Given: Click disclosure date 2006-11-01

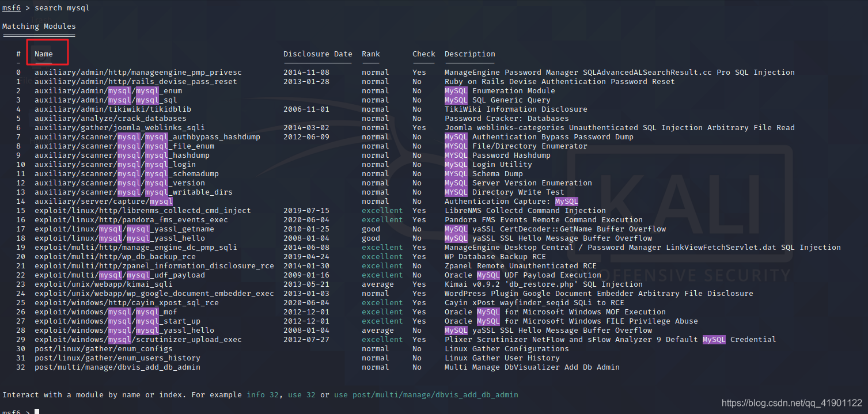Looking at the screenshot, I should point(306,109).
